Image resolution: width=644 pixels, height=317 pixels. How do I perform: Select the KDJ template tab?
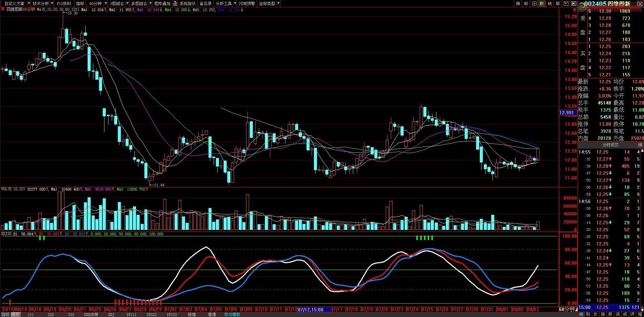pos(111,315)
